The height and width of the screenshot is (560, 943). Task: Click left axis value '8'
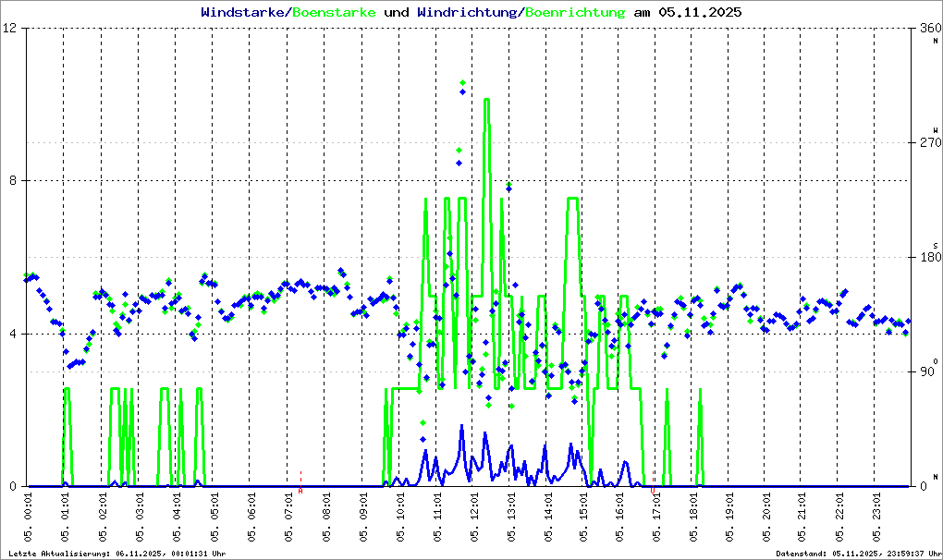[x=15, y=180]
